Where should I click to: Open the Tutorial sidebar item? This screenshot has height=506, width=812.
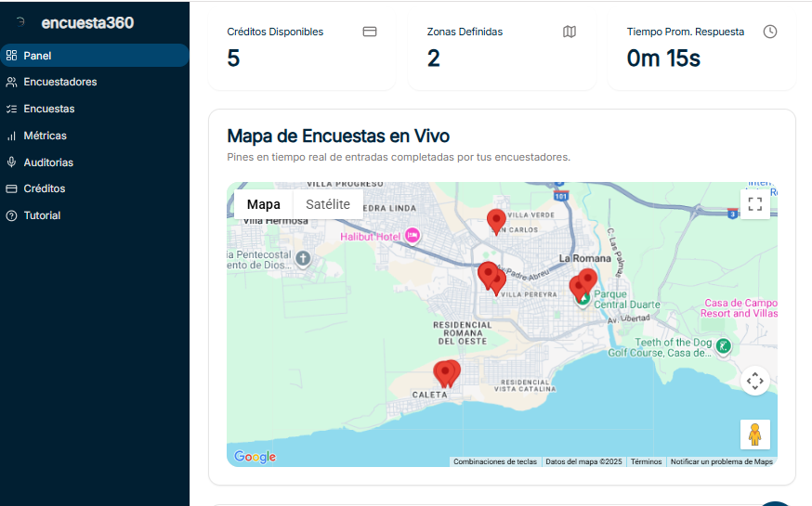coord(42,215)
